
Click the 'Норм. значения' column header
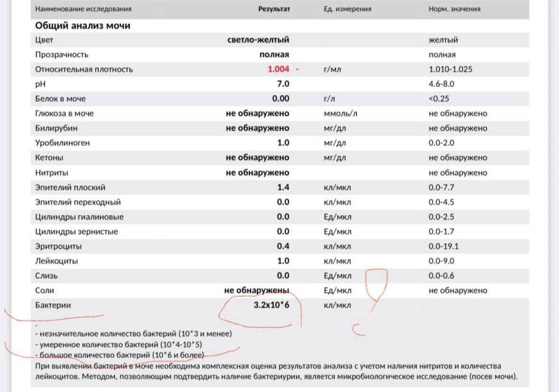(x=454, y=9)
